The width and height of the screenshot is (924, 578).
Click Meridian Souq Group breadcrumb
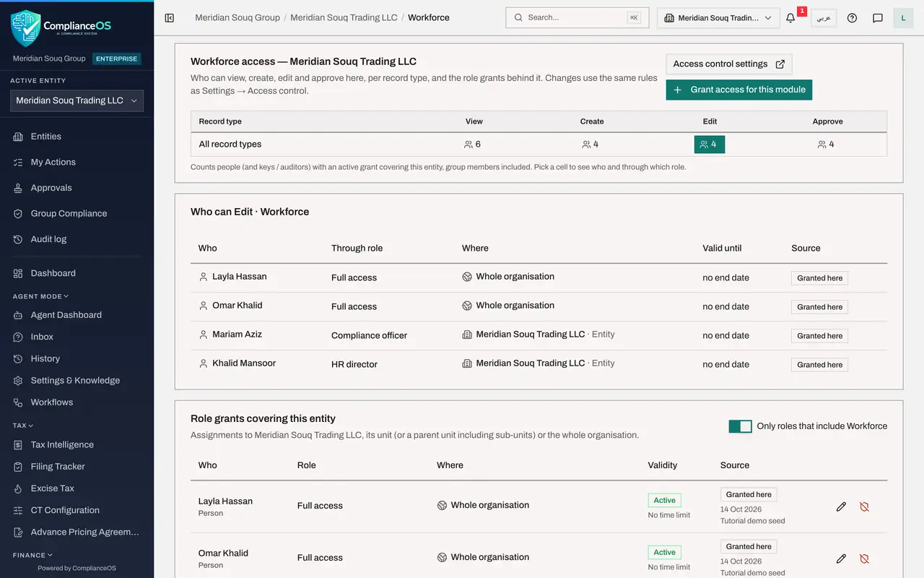pyautogui.click(x=237, y=18)
